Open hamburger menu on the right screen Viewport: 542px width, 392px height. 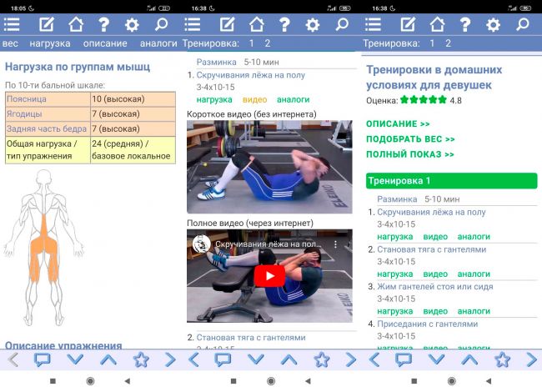(x=374, y=24)
